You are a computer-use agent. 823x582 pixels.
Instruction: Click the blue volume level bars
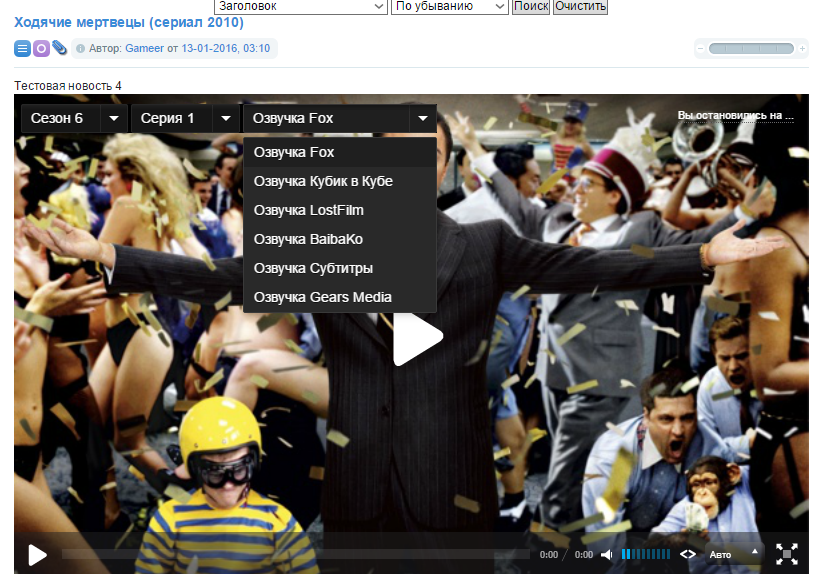[646, 555]
